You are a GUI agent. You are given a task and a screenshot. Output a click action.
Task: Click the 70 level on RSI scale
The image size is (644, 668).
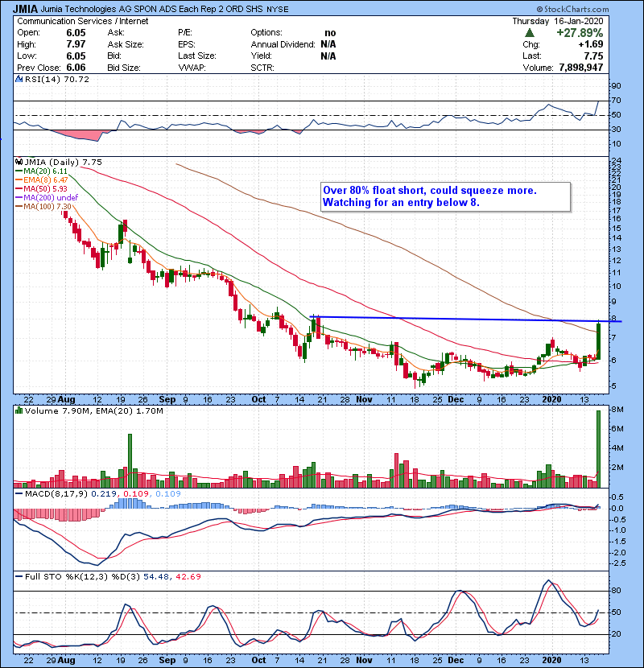617,101
